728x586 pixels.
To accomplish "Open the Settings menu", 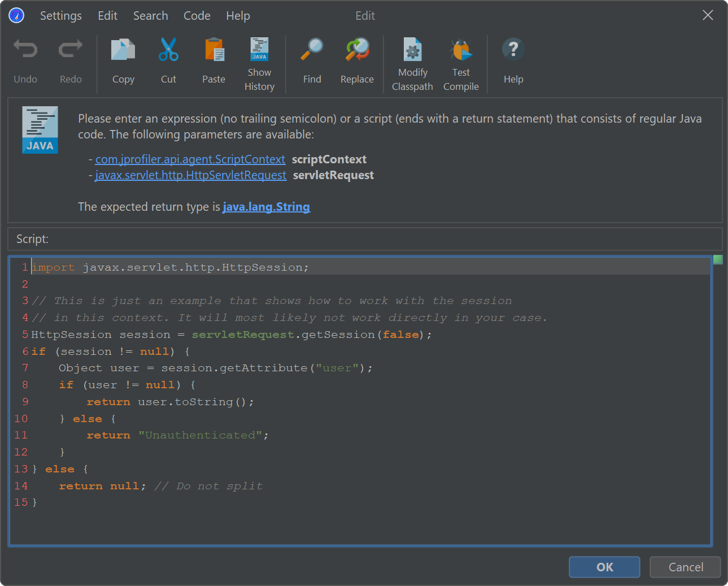I will (x=61, y=16).
